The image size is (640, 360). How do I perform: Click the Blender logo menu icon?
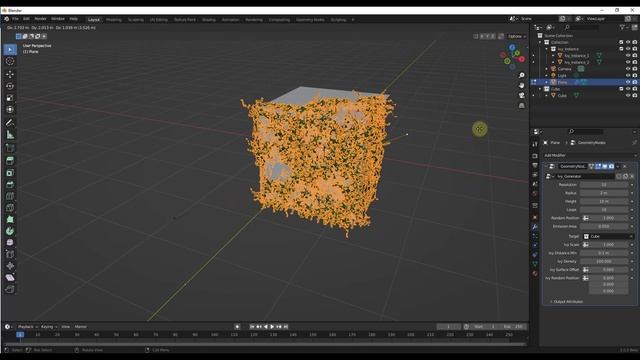(x=7, y=19)
